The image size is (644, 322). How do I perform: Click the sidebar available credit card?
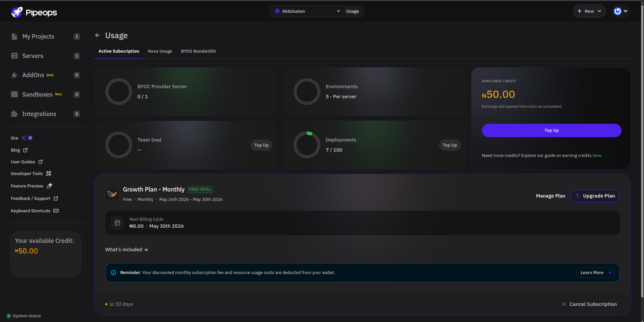click(46, 254)
